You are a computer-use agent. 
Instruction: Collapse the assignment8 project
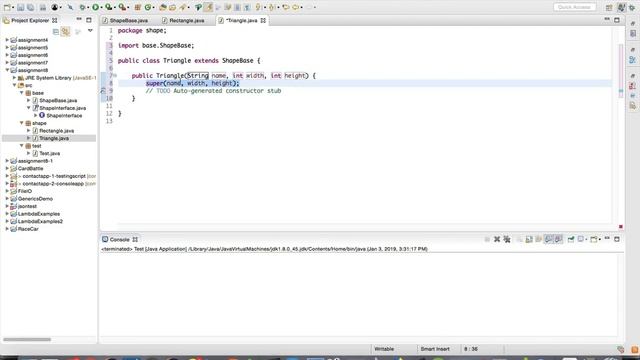pyautogui.click(x=7, y=70)
